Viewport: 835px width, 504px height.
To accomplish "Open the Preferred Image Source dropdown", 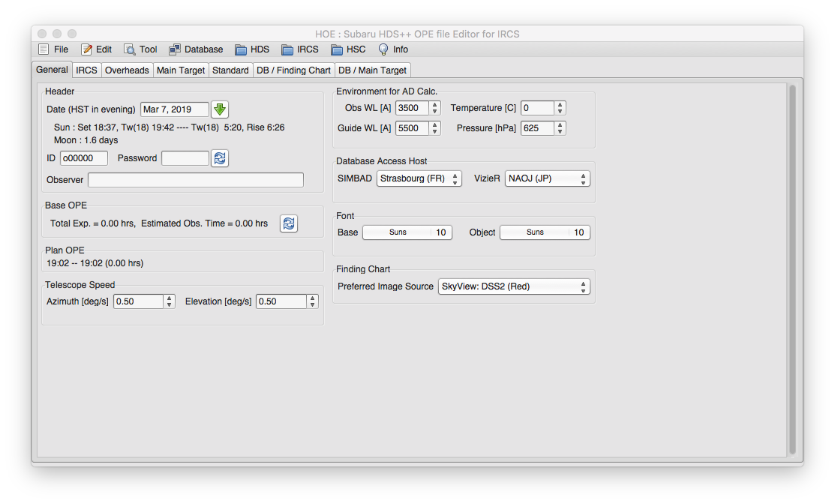I will click(x=514, y=286).
